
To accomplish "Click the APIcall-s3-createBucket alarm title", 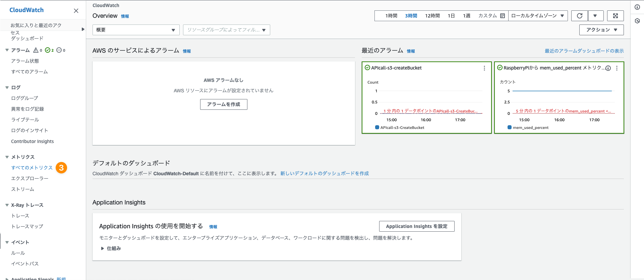I will (x=396, y=68).
